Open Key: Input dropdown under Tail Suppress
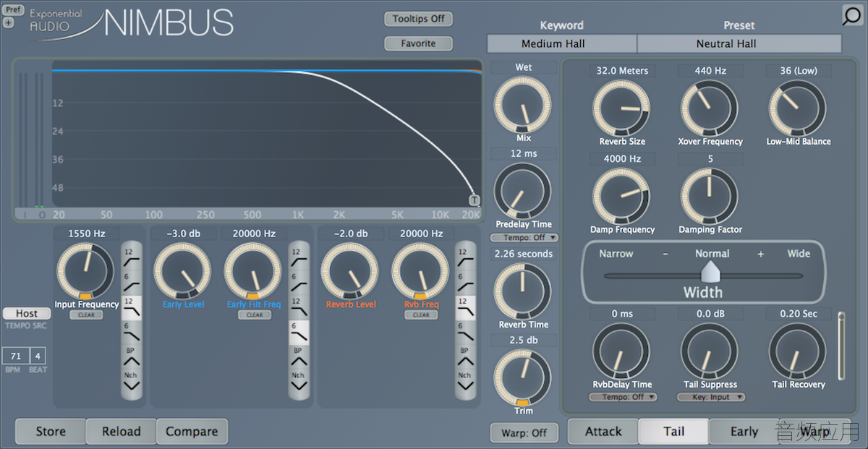Image resolution: width=868 pixels, height=449 pixels. click(x=711, y=397)
